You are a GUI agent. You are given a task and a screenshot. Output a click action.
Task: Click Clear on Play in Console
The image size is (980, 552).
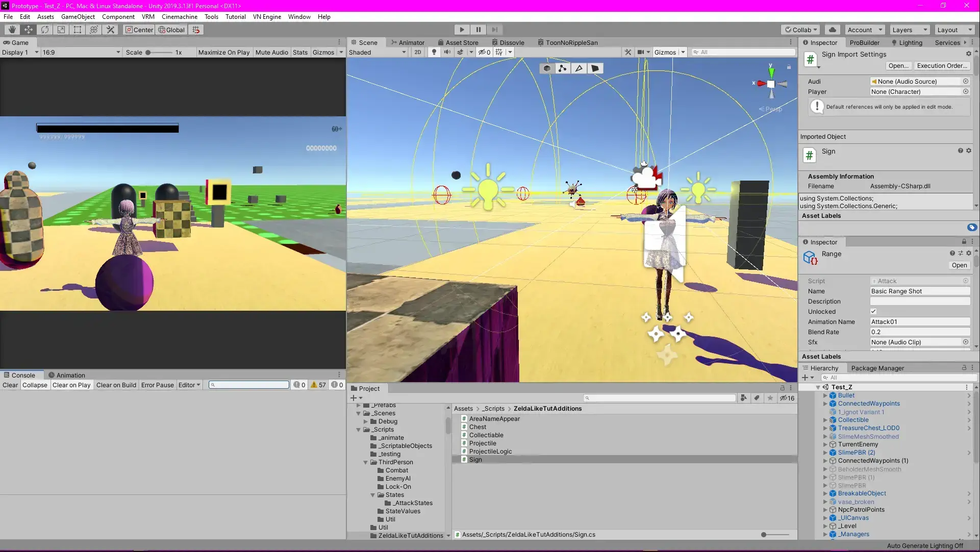coord(71,385)
